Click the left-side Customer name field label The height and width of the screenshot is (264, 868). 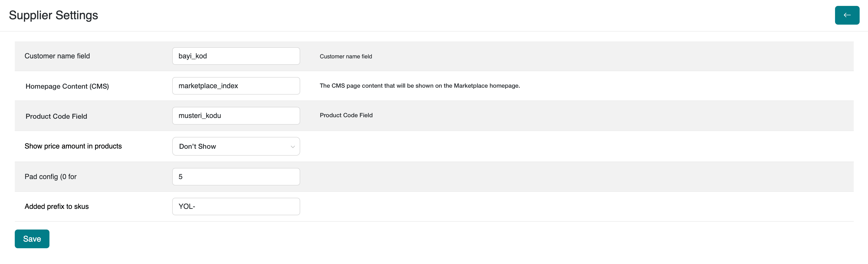click(x=57, y=56)
